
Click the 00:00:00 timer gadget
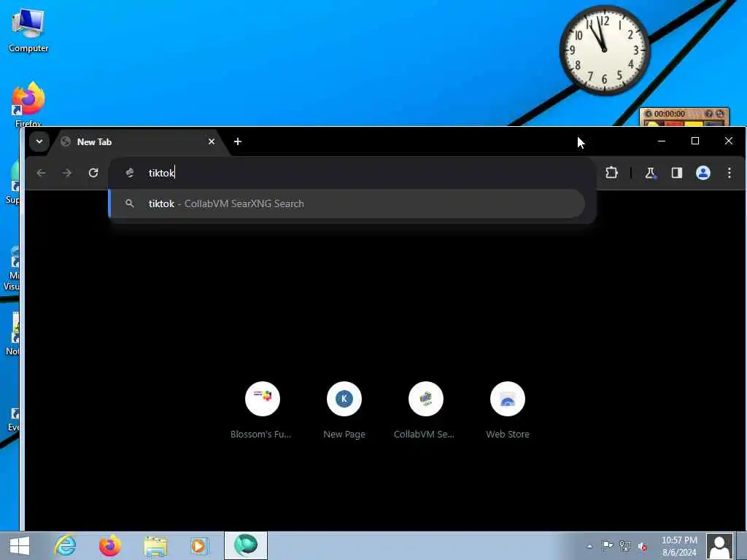(x=684, y=117)
